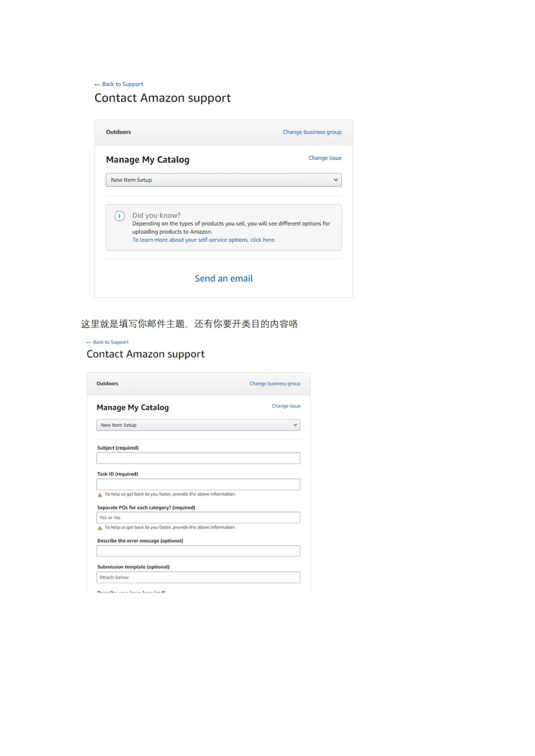The image size is (535, 756).
Task: Click Change business group in upper panel
Action: [312, 132]
